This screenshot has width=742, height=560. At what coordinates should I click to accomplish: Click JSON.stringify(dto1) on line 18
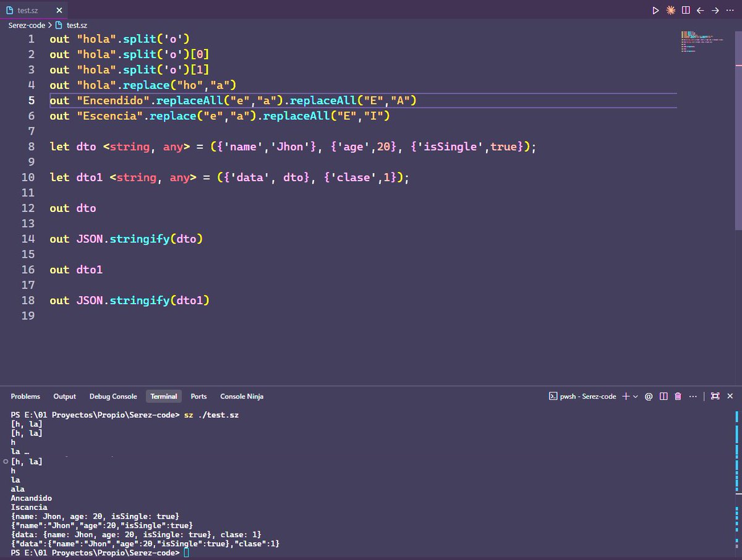point(143,300)
